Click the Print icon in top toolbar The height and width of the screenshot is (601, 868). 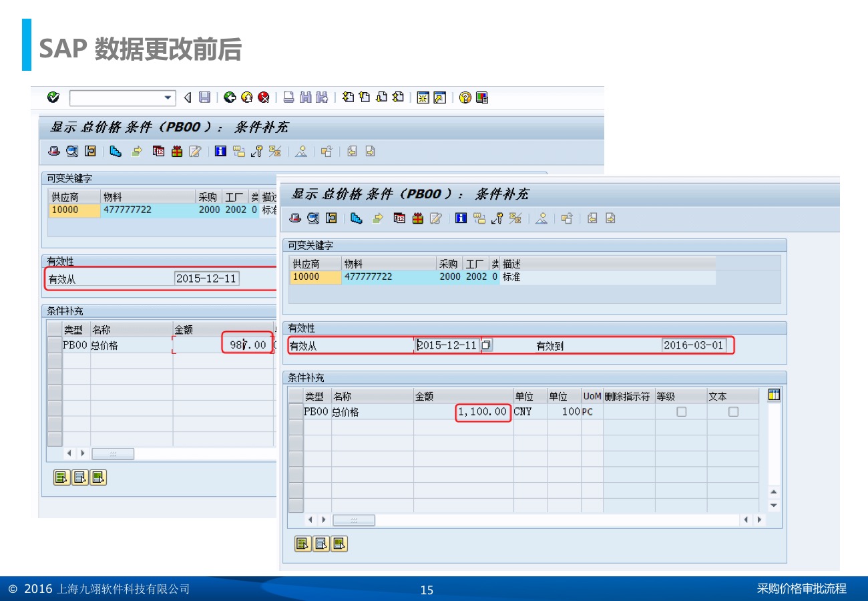(288, 97)
